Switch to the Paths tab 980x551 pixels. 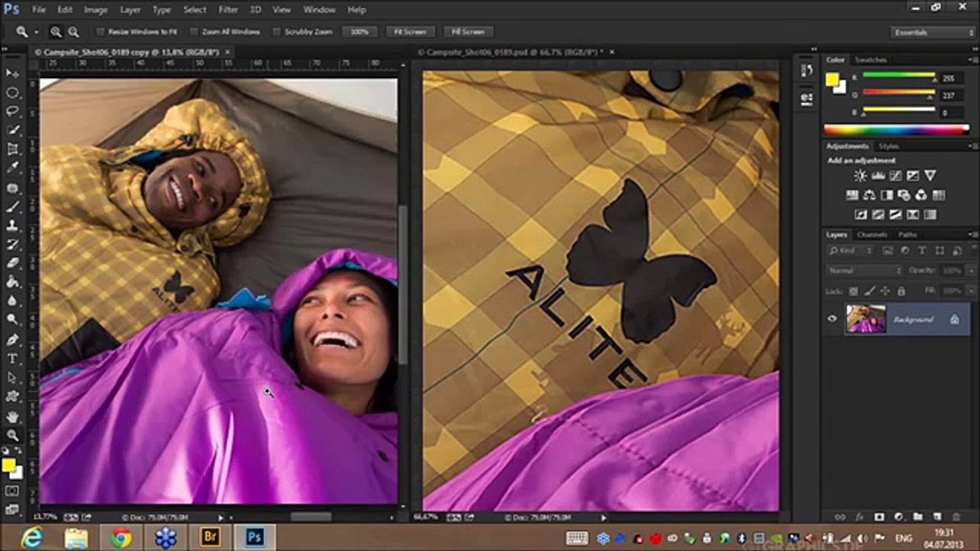[x=907, y=235]
